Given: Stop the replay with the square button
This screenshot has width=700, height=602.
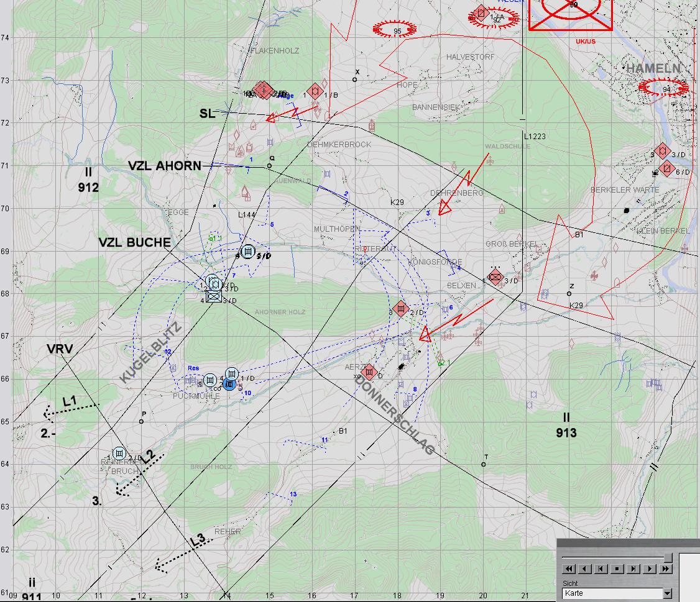Looking at the screenshot, I should pyautogui.click(x=617, y=568).
